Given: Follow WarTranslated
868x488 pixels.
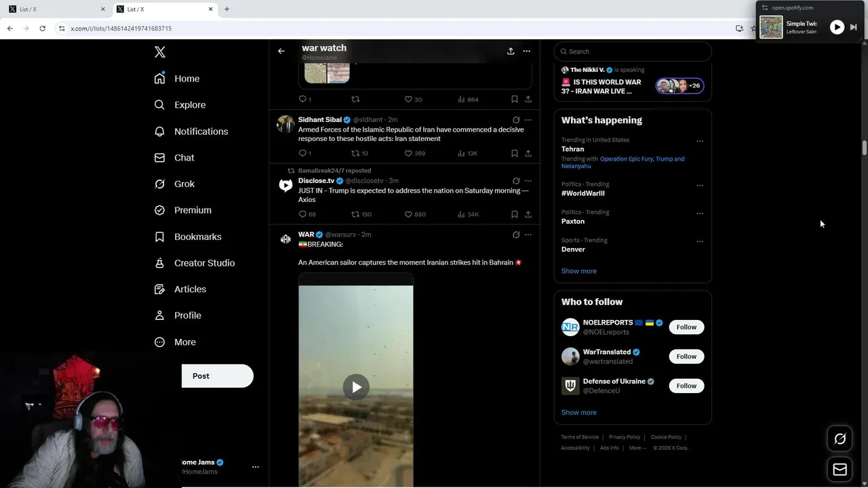Looking at the screenshot, I should coord(686,357).
